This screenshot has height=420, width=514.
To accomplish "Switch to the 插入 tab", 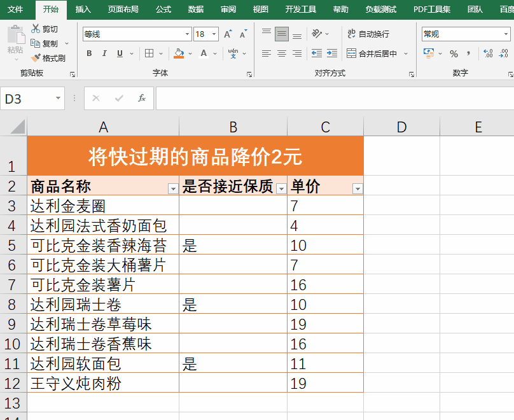I will (x=83, y=9).
